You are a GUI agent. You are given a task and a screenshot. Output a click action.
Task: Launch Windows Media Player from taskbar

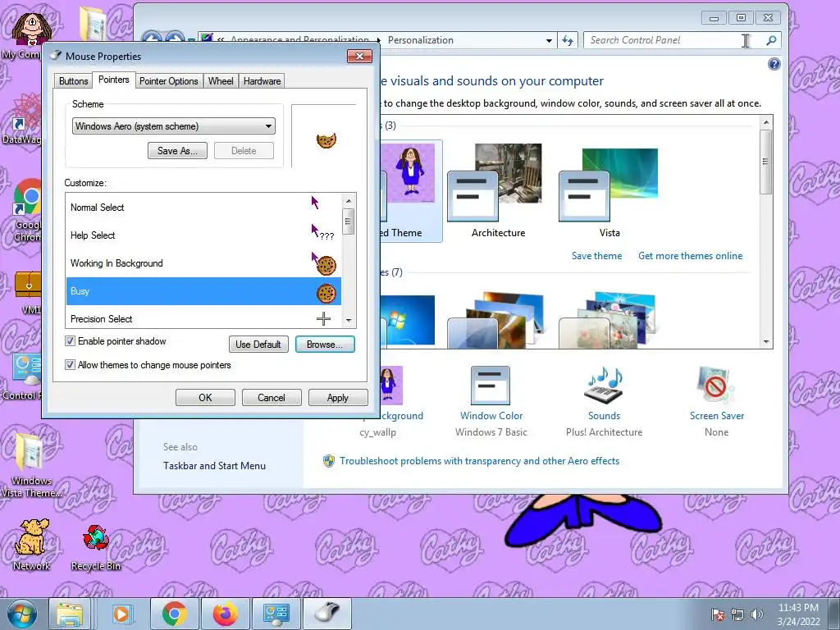coord(121,614)
